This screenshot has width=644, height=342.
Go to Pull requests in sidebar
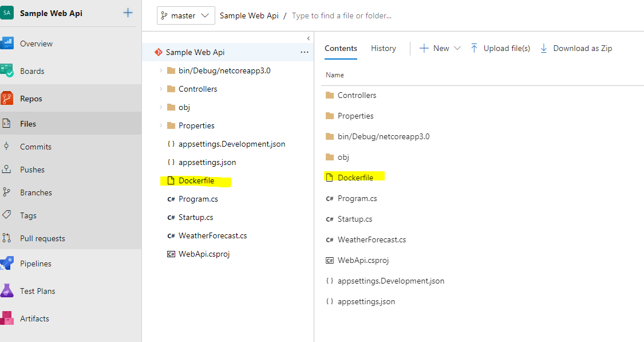click(42, 238)
